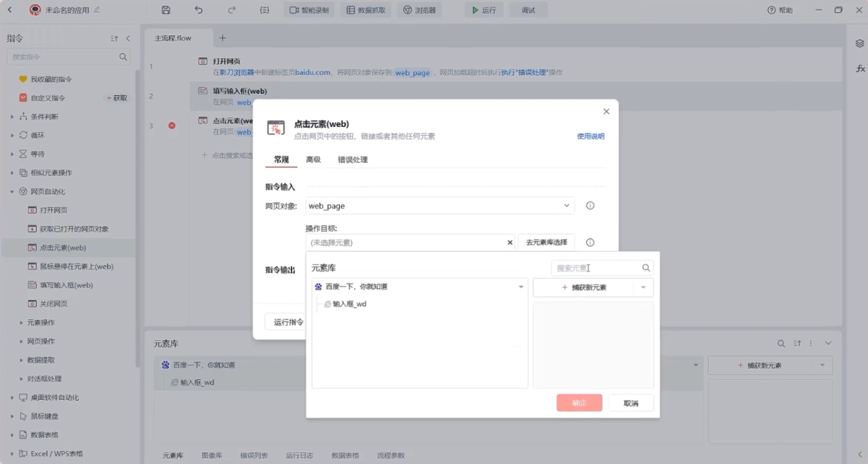Open the 网页对象 web_page dropdown
The height and width of the screenshot is (464, 868).
coord(440,205)
